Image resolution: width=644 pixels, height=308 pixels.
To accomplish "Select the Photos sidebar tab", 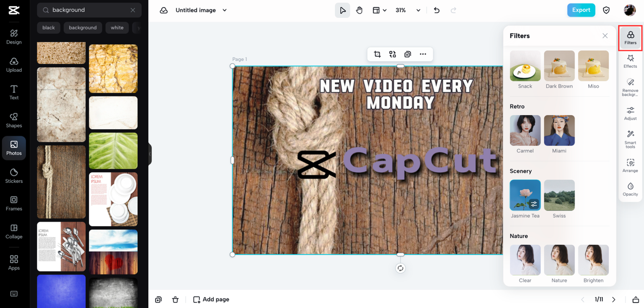I will [x=14, y=148].
